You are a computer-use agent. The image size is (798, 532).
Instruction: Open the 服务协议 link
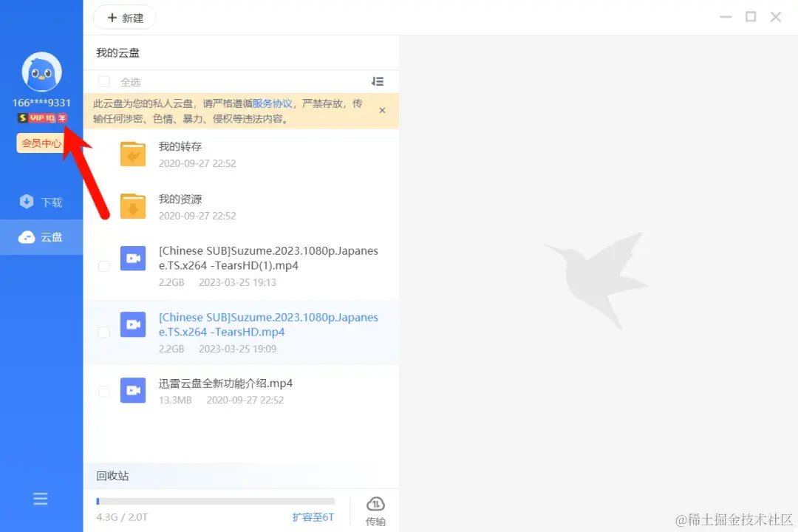[x=272, y=103]
